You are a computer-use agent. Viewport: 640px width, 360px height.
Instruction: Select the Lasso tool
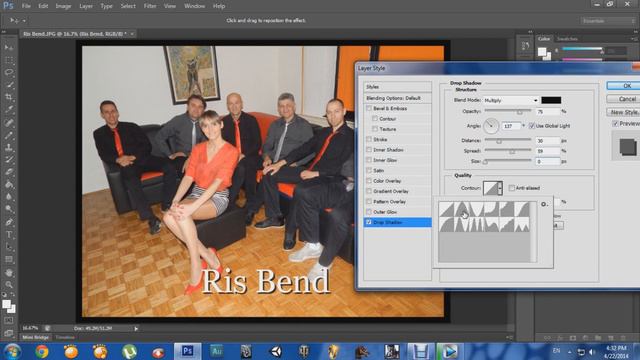click(9, 72)
